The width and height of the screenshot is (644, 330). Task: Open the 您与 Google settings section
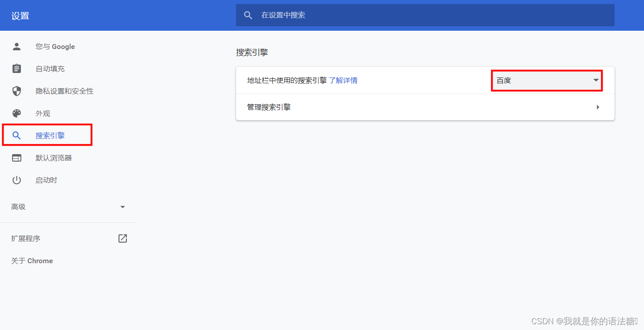(x=55, y=46)
